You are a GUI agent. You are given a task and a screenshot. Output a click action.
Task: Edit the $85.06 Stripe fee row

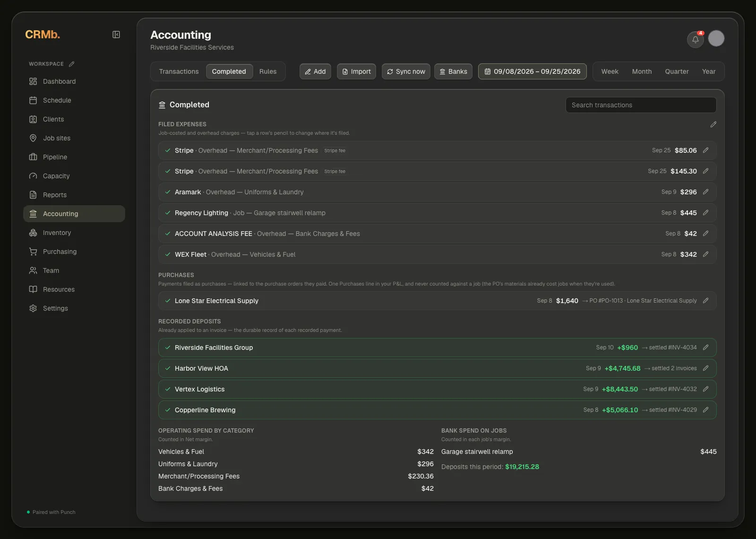click(705, 150)
